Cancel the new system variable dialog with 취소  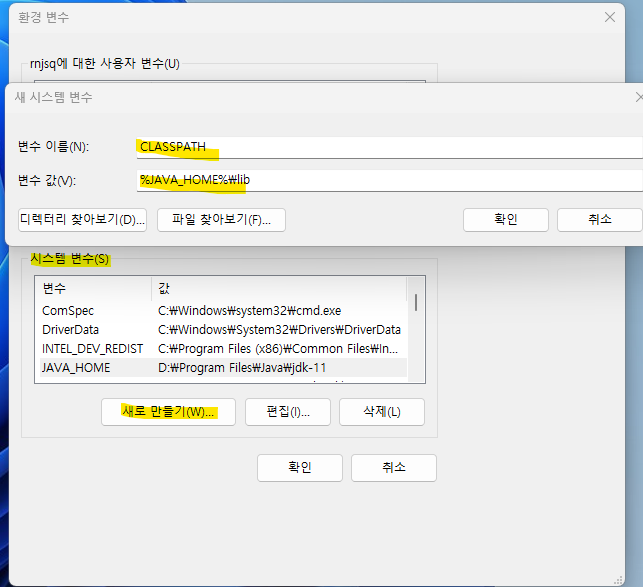click(600, 220)
